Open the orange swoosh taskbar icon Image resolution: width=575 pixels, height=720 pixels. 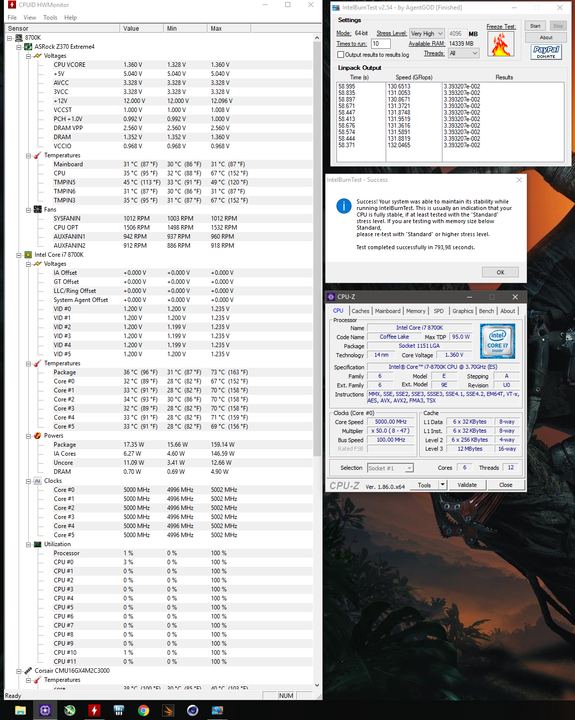(168, 710)
